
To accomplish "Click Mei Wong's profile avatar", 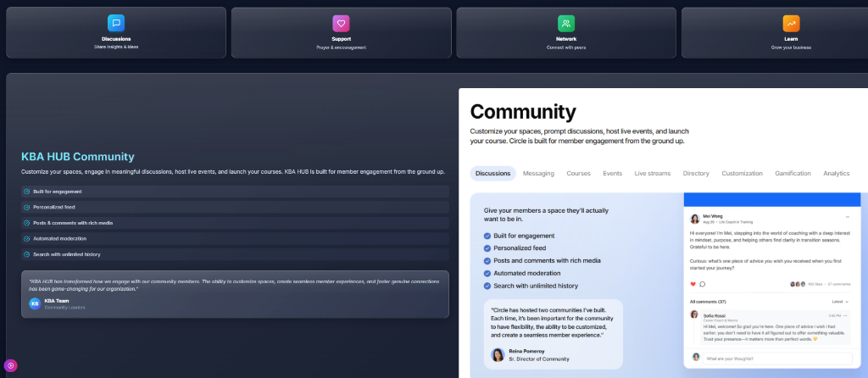I will [x=695, y=219].
